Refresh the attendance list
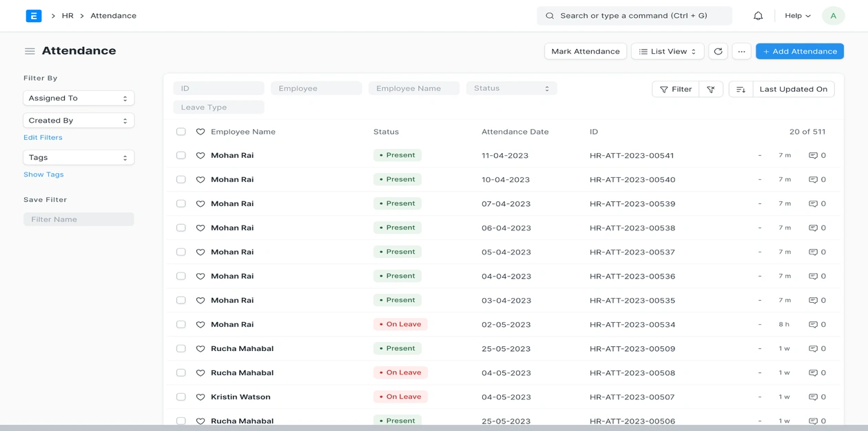The height and width of the screenshot is (431, 868). (x=718, y=51)
